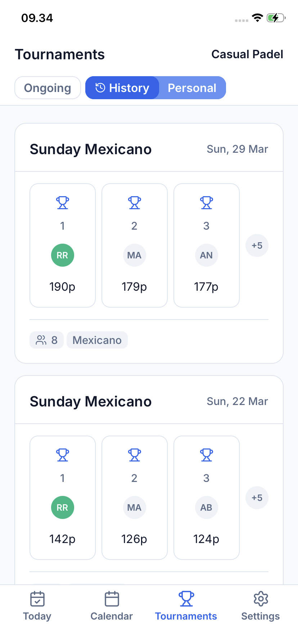This screenshot has height=644, width=298.
Task: Select the History filter with clock icon
Action: point(122,88)
